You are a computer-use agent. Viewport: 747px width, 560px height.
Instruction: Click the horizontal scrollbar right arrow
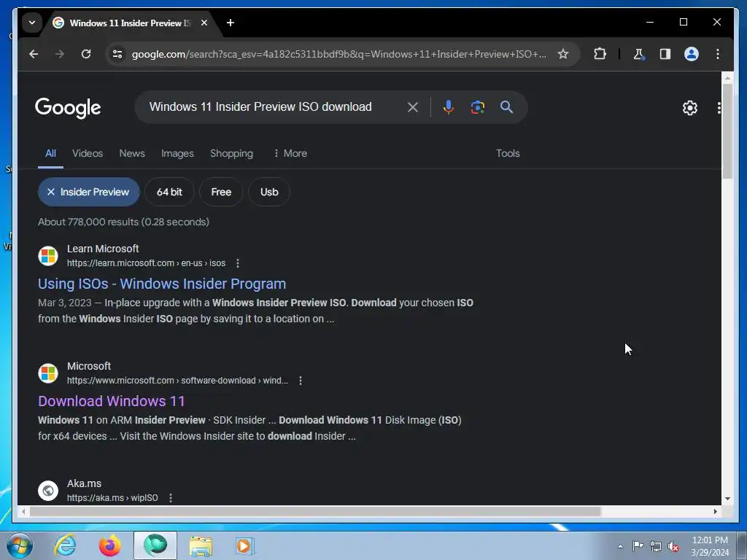(716, 511)
